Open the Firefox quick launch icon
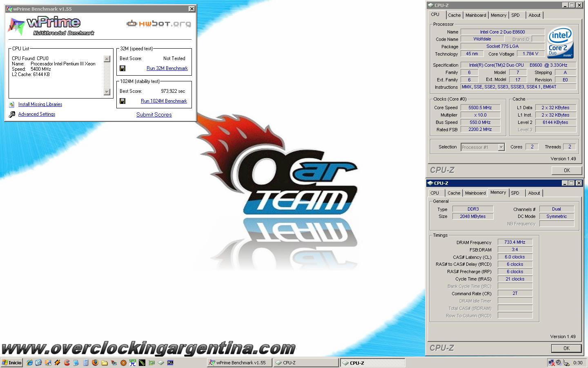The height and width of the screenshot is (368, 588). pyautogui.click(x=95, y=363)
